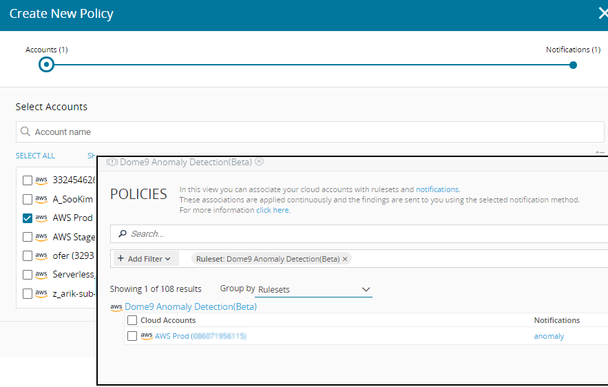This screenshot has height=387, width=608.
Task: Click SELECT ALL accounts link
Action: click(35, 155)
